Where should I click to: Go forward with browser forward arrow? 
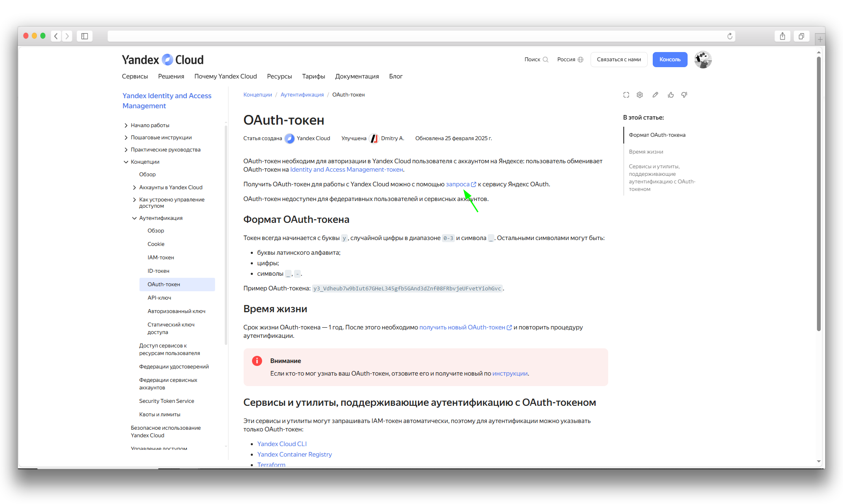[67, 36]
